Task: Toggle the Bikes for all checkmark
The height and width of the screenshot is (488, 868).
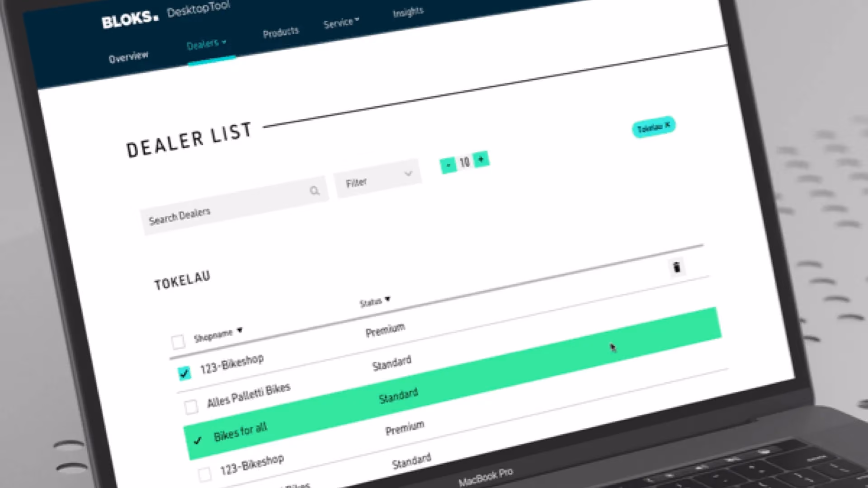Action: 198,441
